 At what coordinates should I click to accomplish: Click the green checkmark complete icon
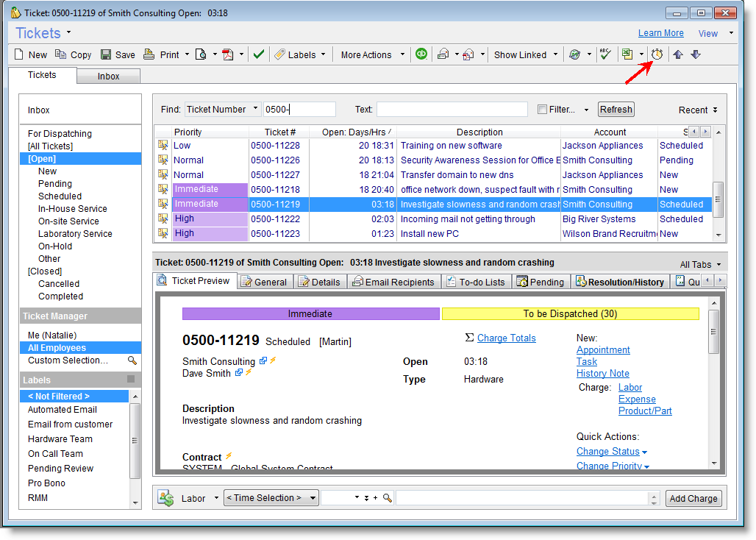(258, 54)
